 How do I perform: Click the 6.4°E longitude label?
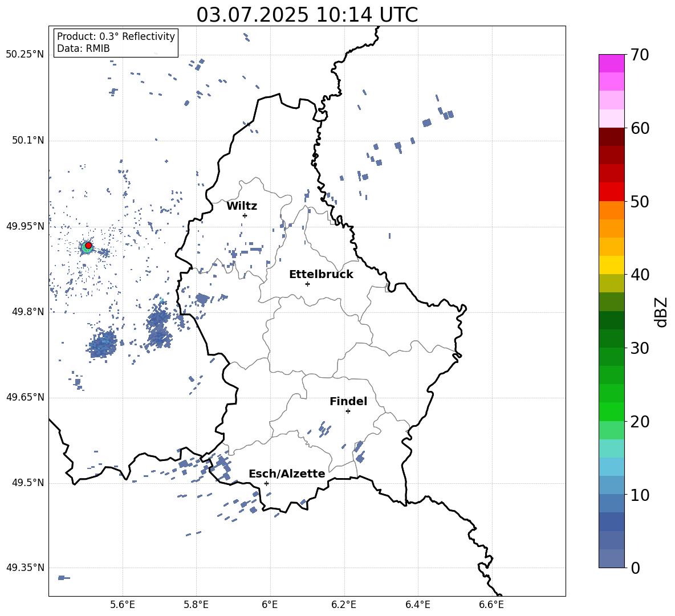[x=417, y=605]
